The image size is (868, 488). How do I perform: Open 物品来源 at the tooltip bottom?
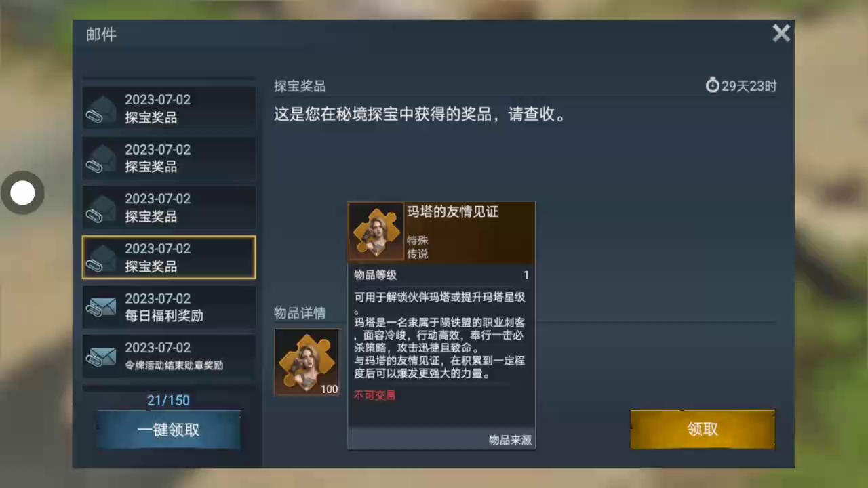(x=510, y=440)
